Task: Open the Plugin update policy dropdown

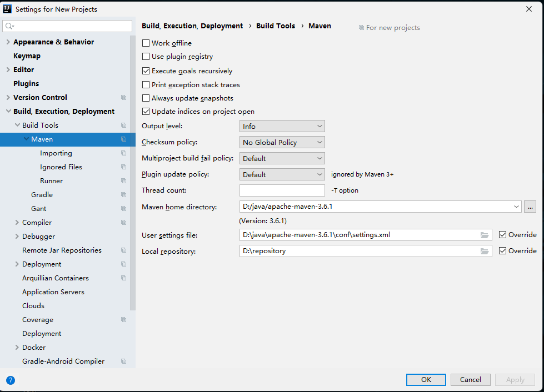Action: (282, 174)
